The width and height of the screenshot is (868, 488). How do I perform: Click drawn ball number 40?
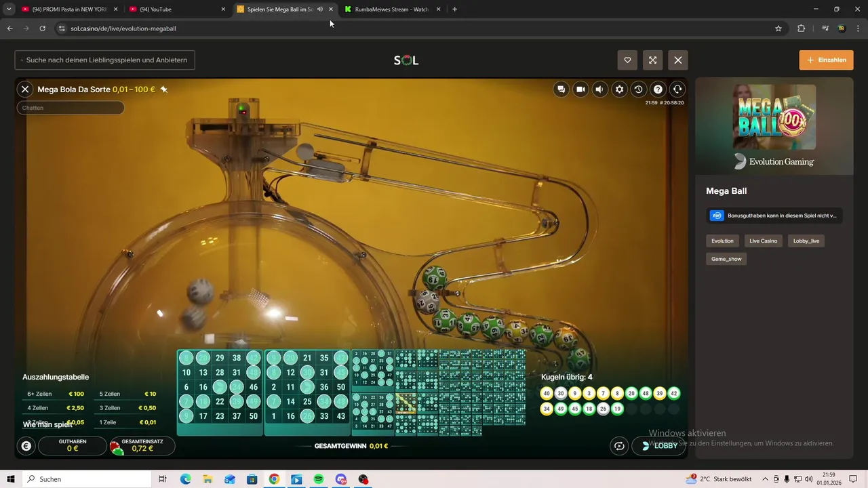pos(546,393)
